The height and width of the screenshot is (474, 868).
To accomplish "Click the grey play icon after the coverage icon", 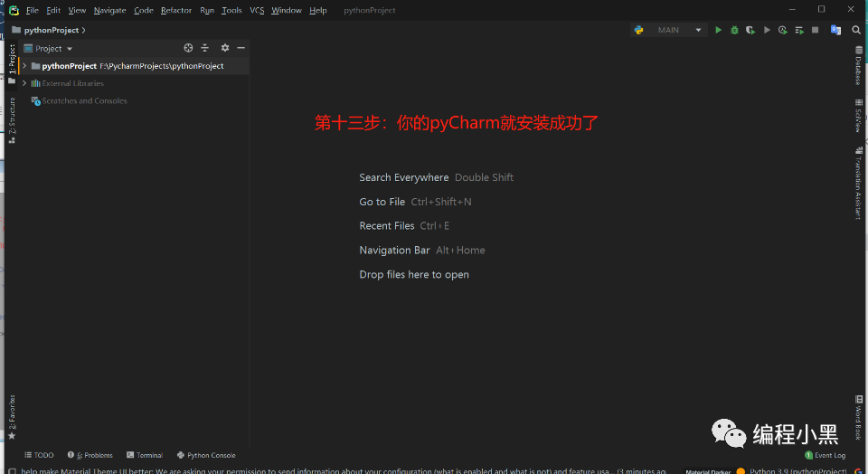I will click(767, 30).
